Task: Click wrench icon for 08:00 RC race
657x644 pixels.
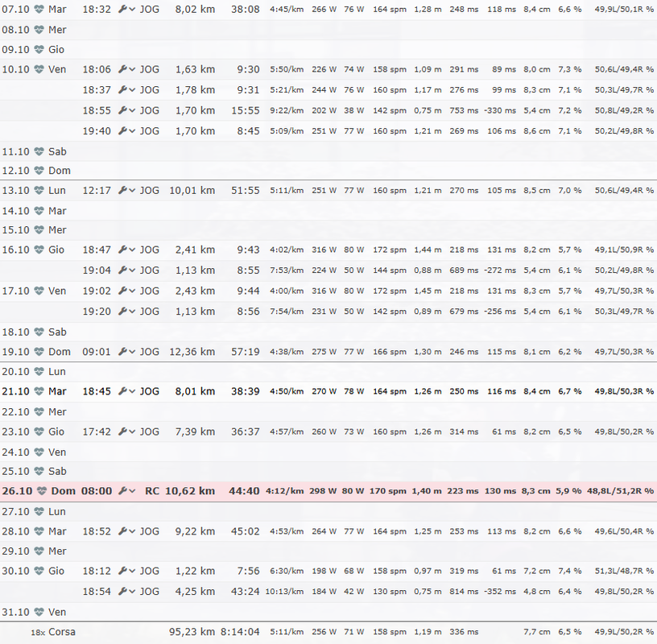Action: coord(122,490)
